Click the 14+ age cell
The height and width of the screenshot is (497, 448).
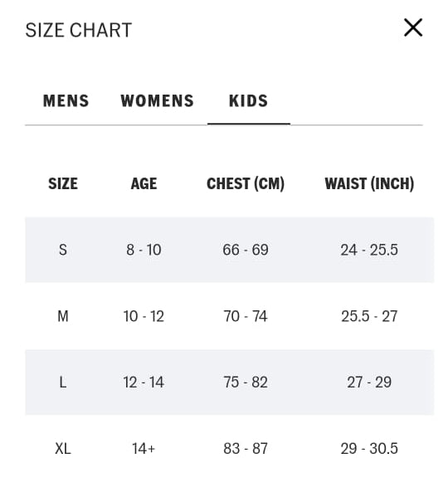pyautogui.click(x=144, y=449)
